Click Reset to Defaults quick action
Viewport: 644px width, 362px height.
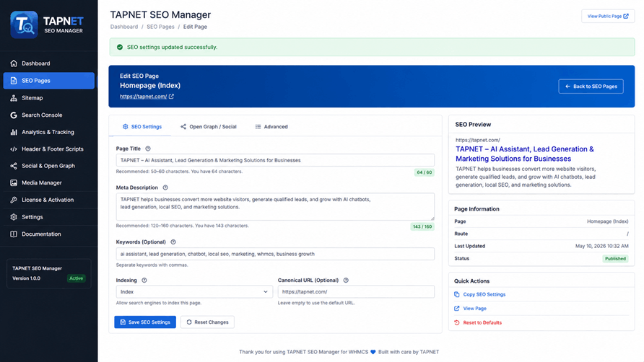point(482,322)
